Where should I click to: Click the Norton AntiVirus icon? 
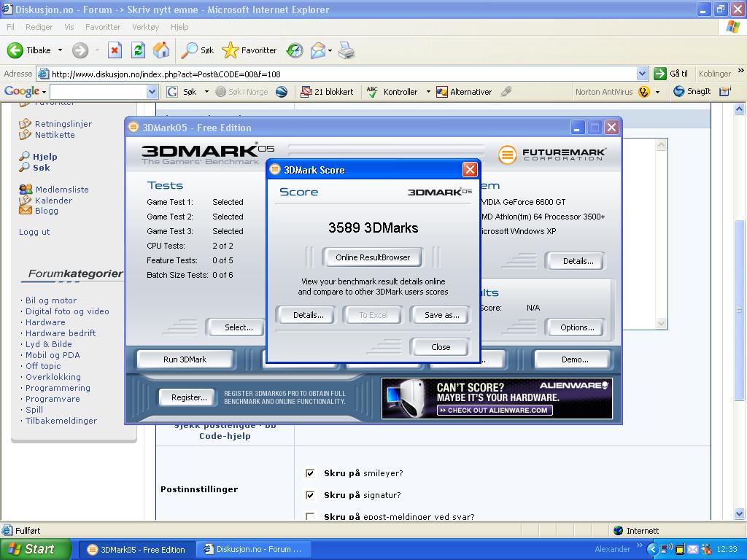(x=644, y=91)
